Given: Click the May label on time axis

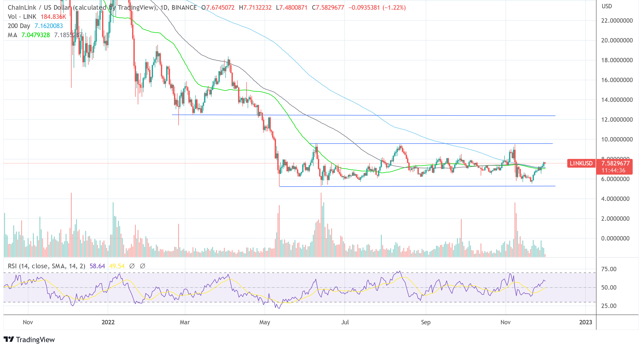Looking at the screenshot, I should coord(265,322).
